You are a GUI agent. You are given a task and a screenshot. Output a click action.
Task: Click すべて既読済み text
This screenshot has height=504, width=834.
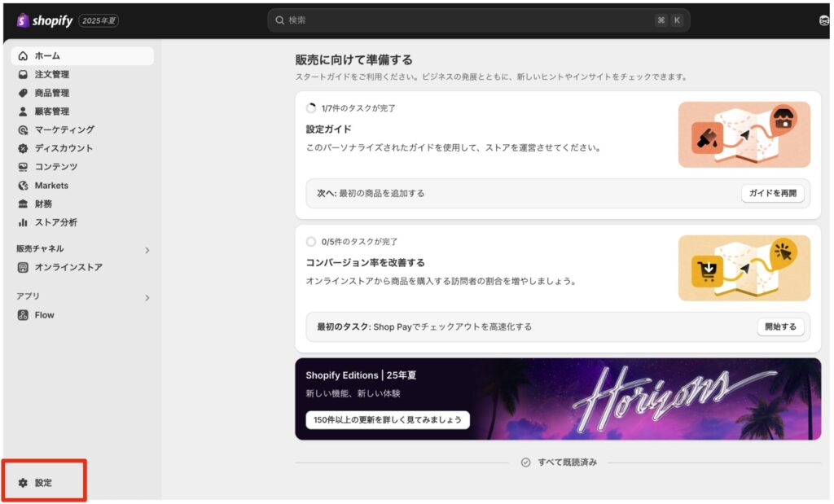pos(568,462)
